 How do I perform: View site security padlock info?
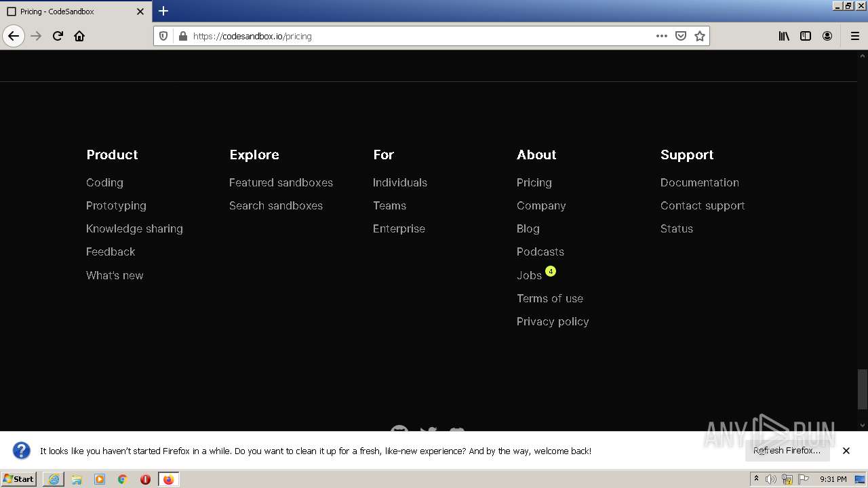coord(182,36)
